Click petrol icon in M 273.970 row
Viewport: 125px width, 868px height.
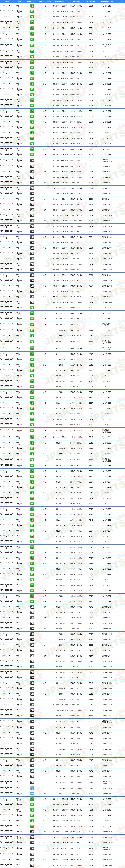coord(32,585)
